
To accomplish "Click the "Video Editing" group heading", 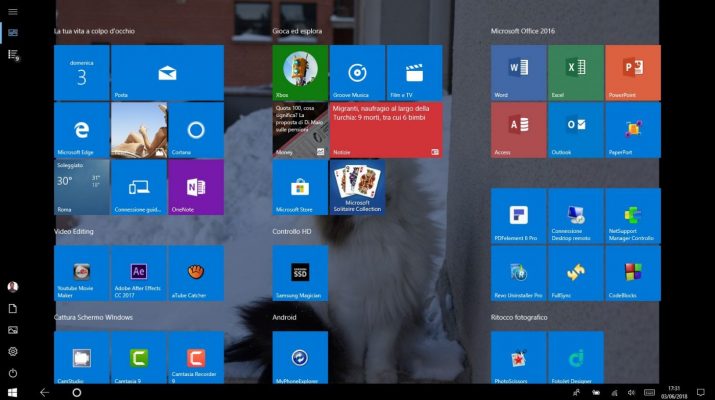I will pos(74,231).
